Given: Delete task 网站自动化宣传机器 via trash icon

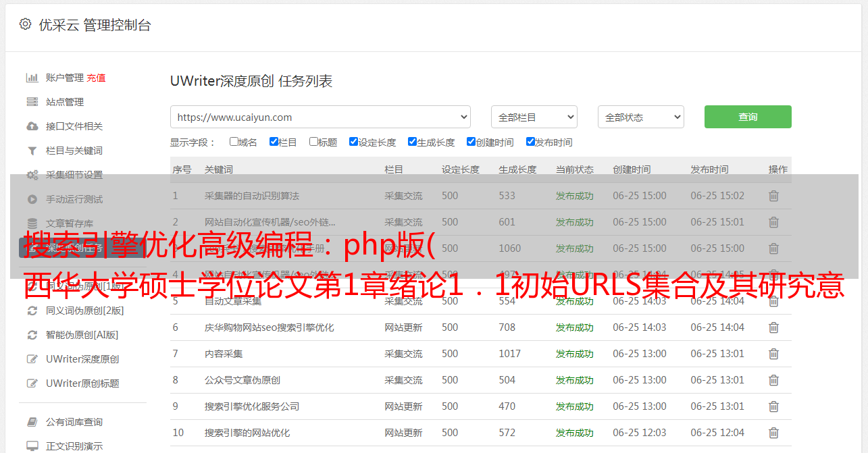Looking at the screenshot, I should (x=774, y=222).
